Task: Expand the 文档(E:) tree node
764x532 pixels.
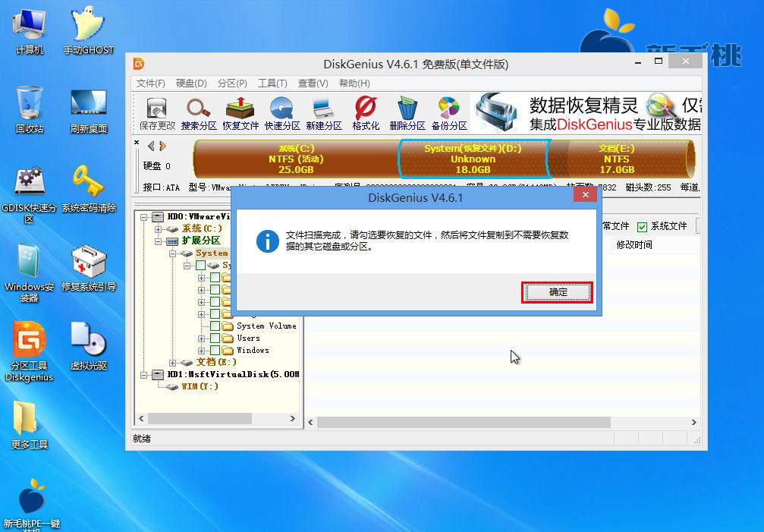Action: click(172, 363)
